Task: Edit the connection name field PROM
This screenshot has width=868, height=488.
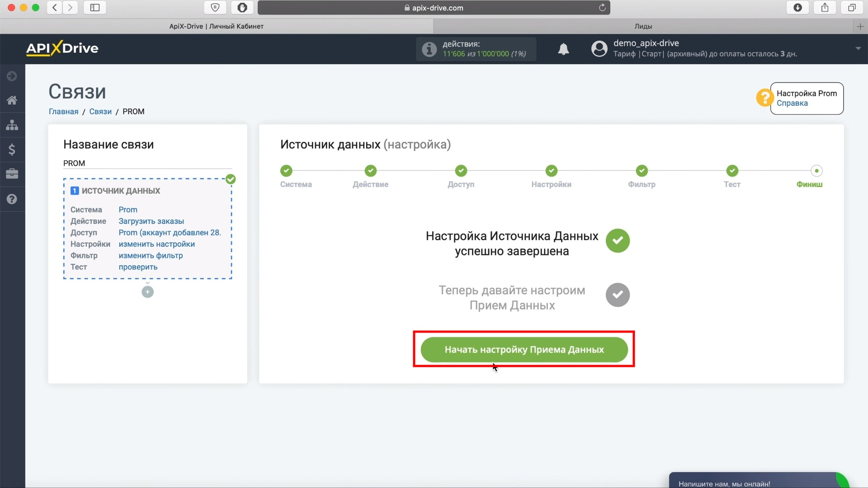Action: click(147, 163)
